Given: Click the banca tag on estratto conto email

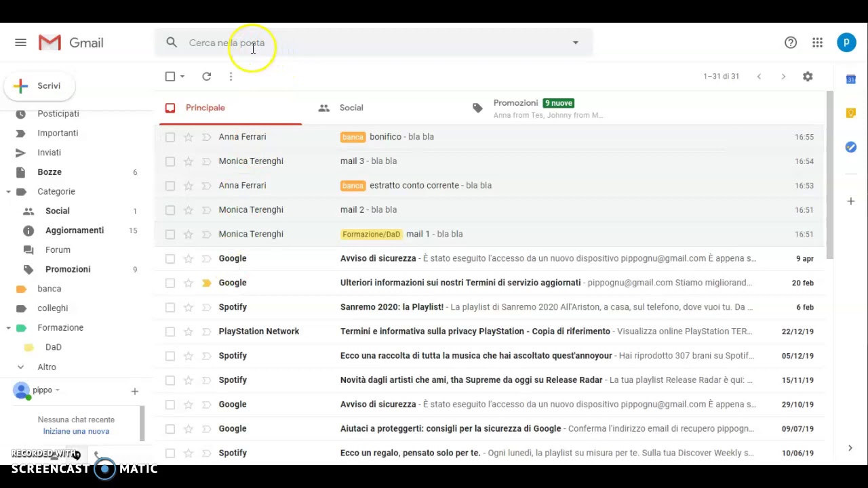Looking at the screenshot, I should tap(353, 186).
